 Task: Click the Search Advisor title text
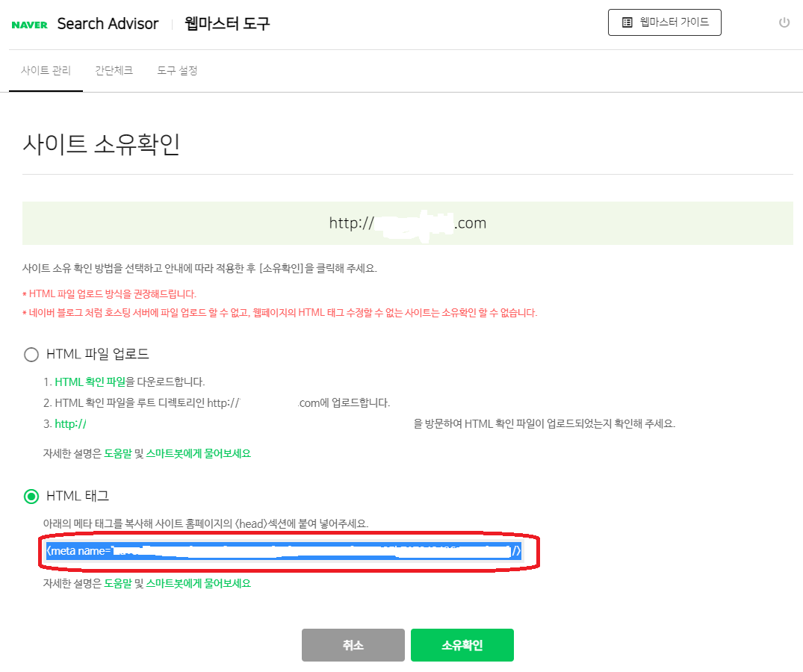107,23
